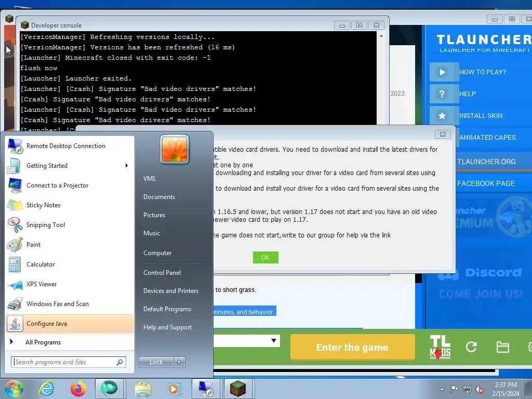Show All Programs list
Image resolution: width=532 pixels, height=399 pixels.
(70, 342)
